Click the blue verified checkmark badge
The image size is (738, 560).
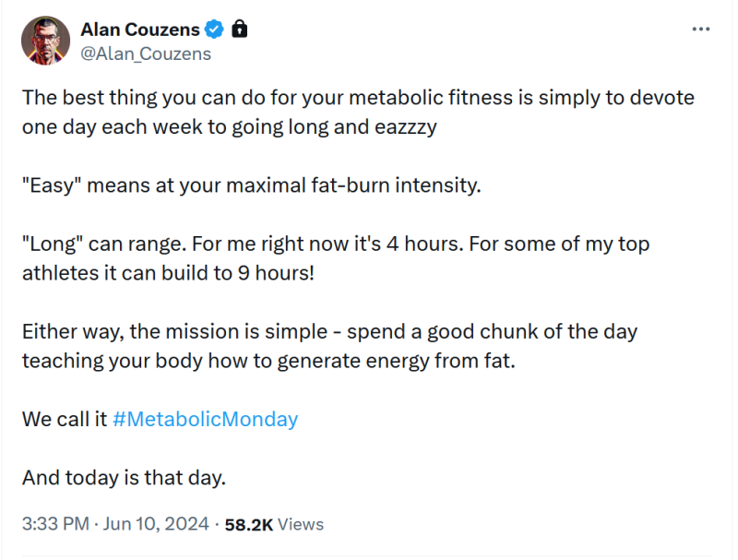click(x=215, y=30)
